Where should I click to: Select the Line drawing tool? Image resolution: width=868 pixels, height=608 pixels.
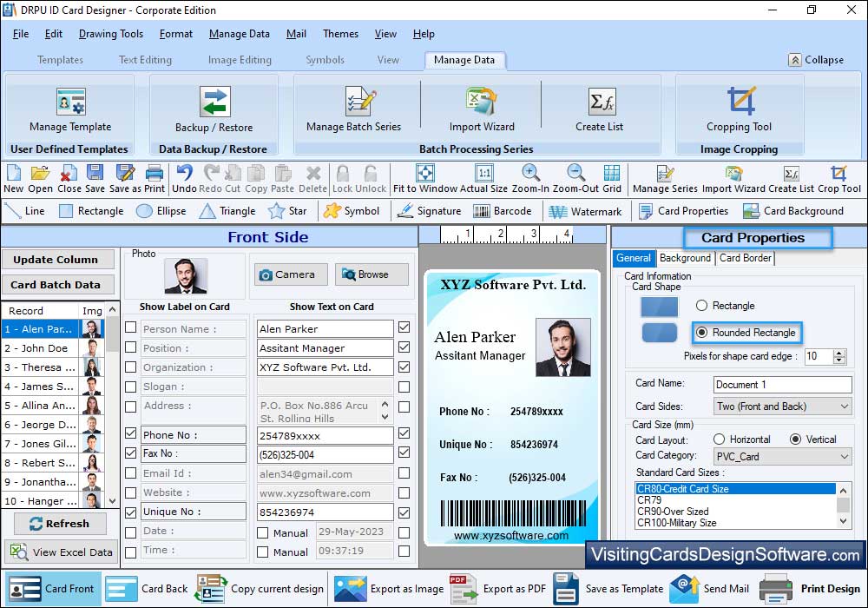coord(25,211)
